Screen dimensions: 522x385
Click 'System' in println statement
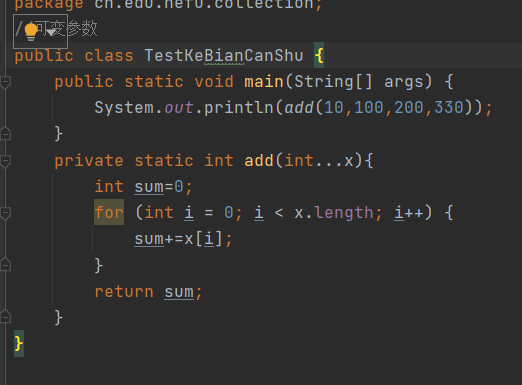click(124, 108)
